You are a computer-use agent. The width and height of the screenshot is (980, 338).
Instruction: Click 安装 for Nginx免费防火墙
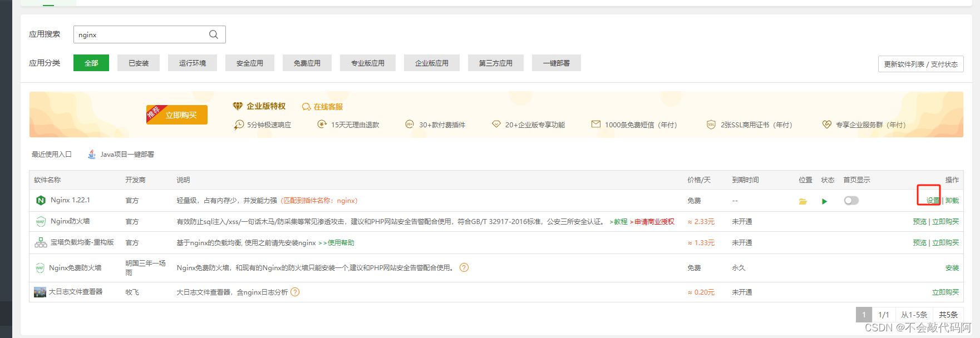(952, 268)
